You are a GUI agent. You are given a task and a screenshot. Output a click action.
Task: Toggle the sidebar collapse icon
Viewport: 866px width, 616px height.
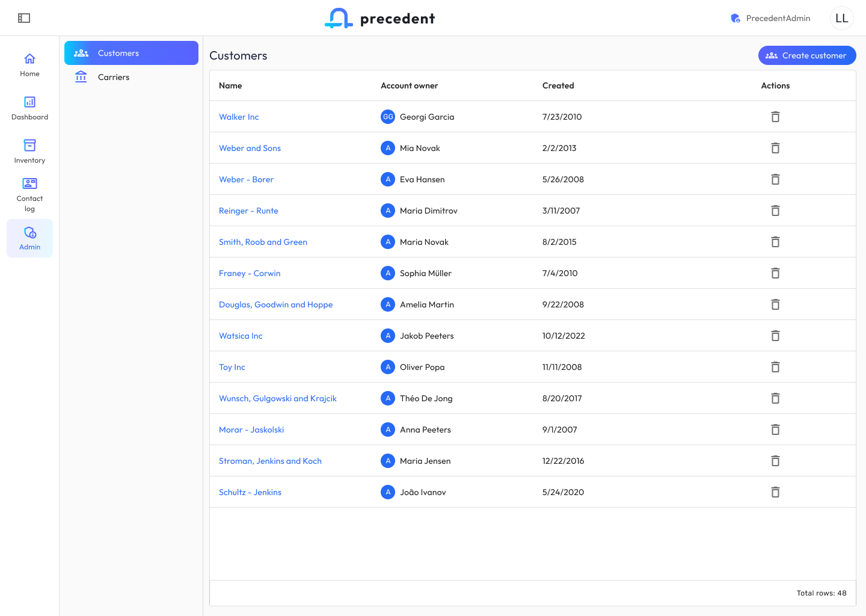tap(24, 18)
